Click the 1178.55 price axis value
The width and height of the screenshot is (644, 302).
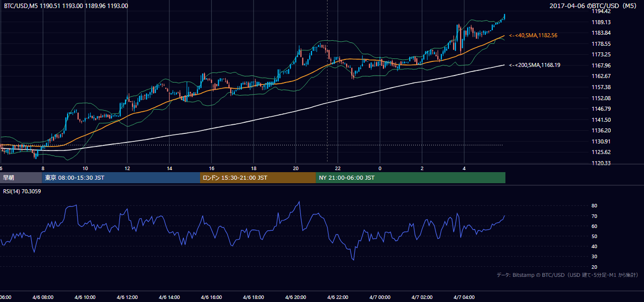(602, 44)
